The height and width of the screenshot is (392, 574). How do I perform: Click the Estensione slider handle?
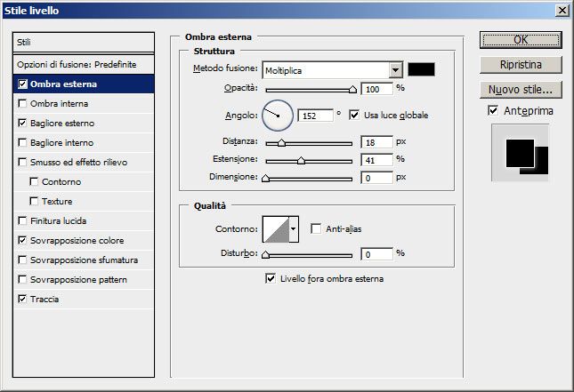[301, 160]
